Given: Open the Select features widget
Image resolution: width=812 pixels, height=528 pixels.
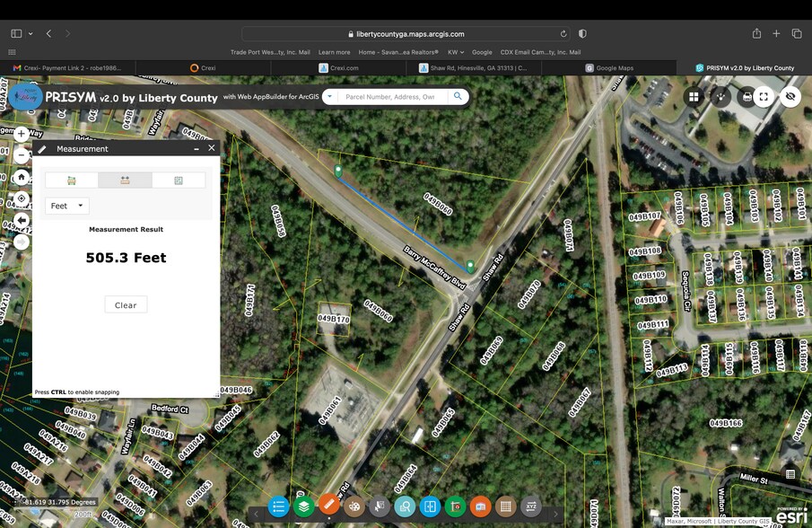Looking at the screenshot, I should point(380,506).
